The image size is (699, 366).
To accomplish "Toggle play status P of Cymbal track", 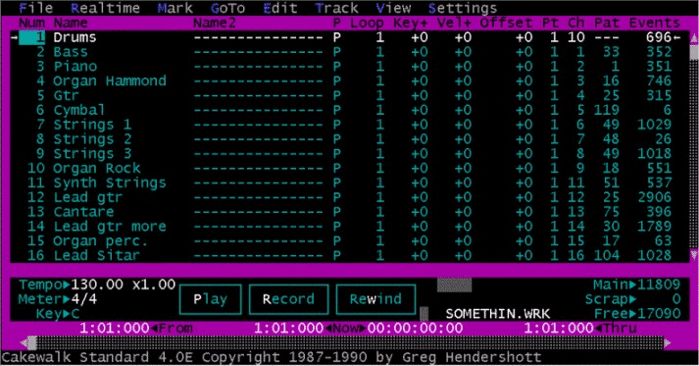I will pos(337,110).
